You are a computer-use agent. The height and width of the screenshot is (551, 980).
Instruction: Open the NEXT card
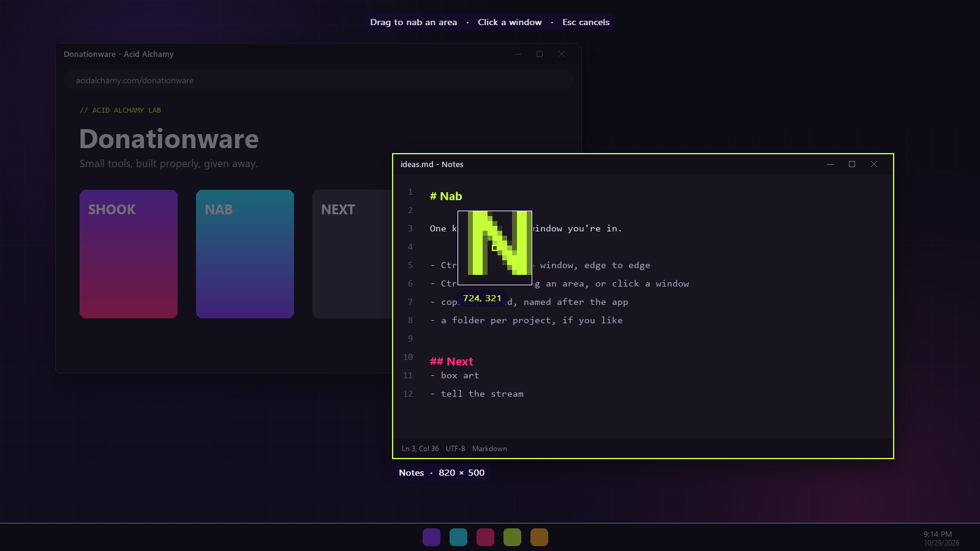point(352,254)
